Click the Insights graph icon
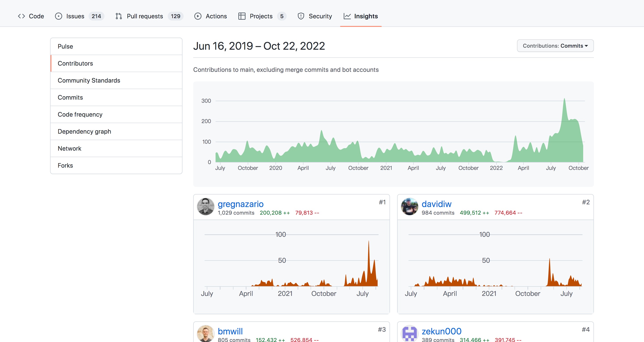The image size is (644, 342). [347, 16]
